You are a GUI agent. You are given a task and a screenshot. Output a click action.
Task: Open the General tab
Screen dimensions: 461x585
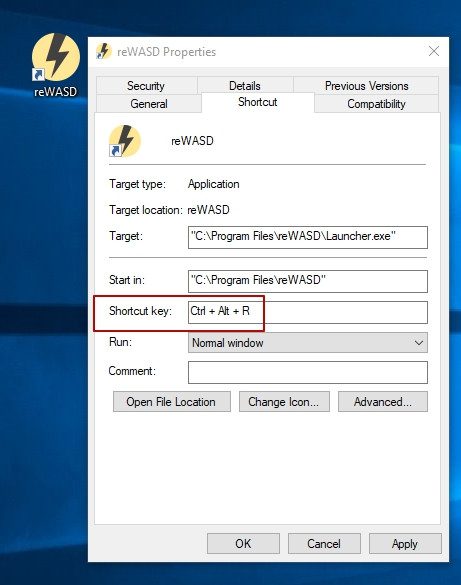(x=149, y=104)
